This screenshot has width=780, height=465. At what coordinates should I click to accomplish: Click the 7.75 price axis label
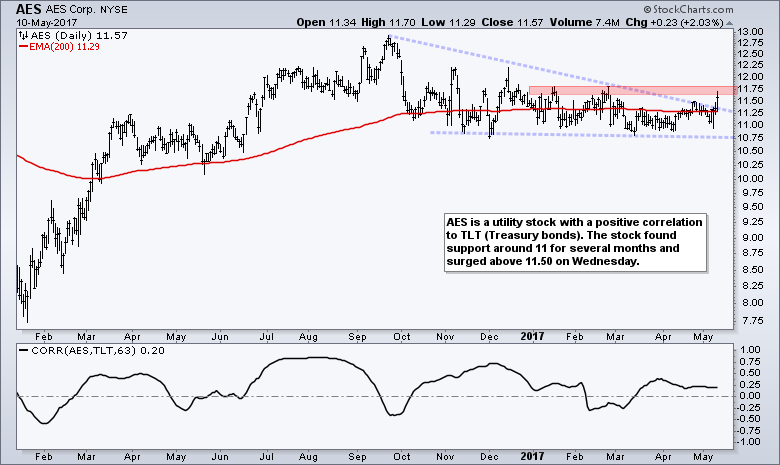[x=751, y=321]
